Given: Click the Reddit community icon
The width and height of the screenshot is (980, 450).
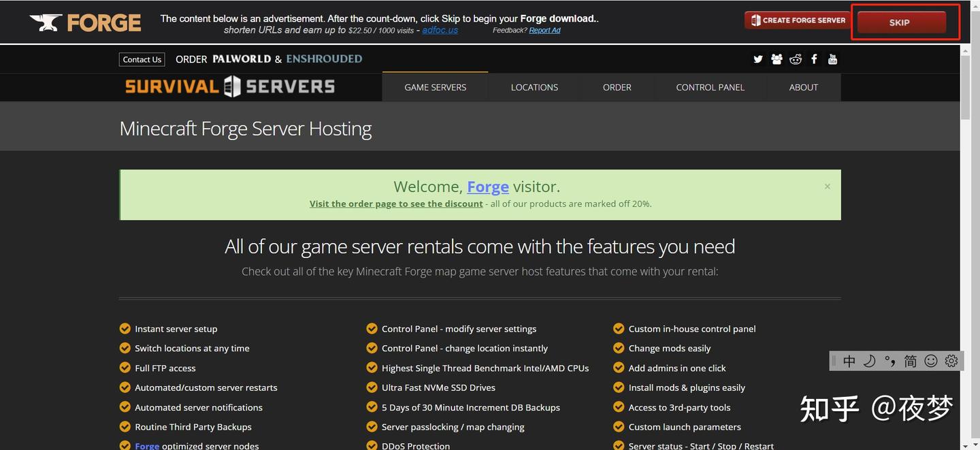Looking at the screenshot, I should pos(795,59).
